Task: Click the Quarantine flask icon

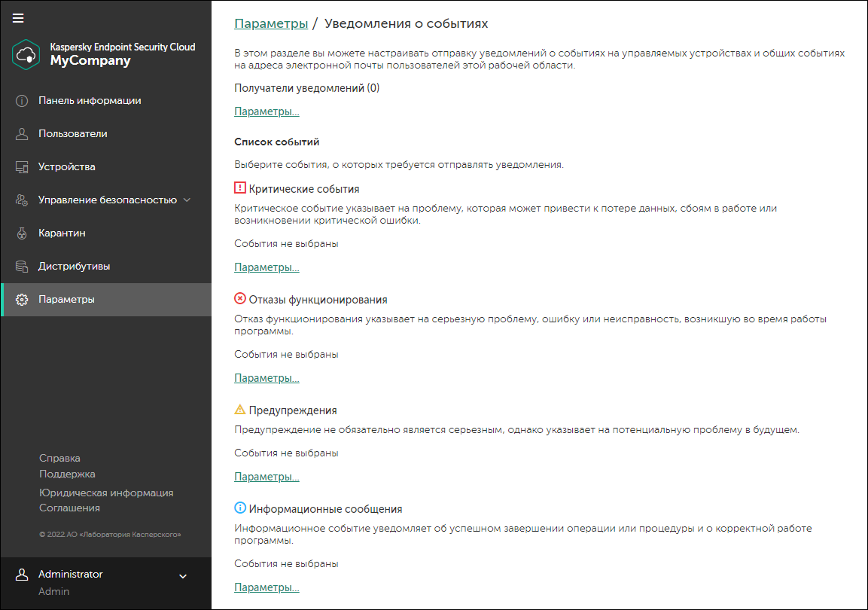Action: [22, 233]
